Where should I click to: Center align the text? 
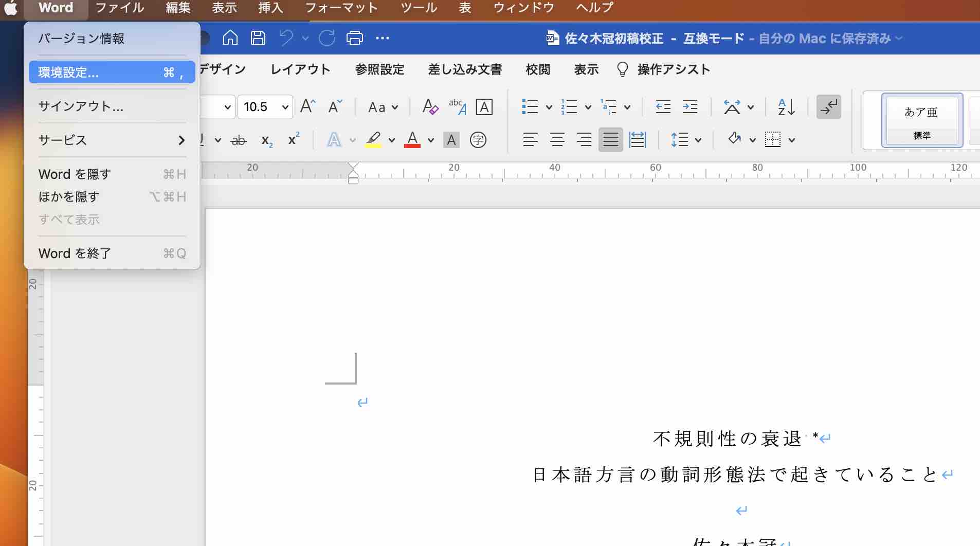[x=557, y=139]
